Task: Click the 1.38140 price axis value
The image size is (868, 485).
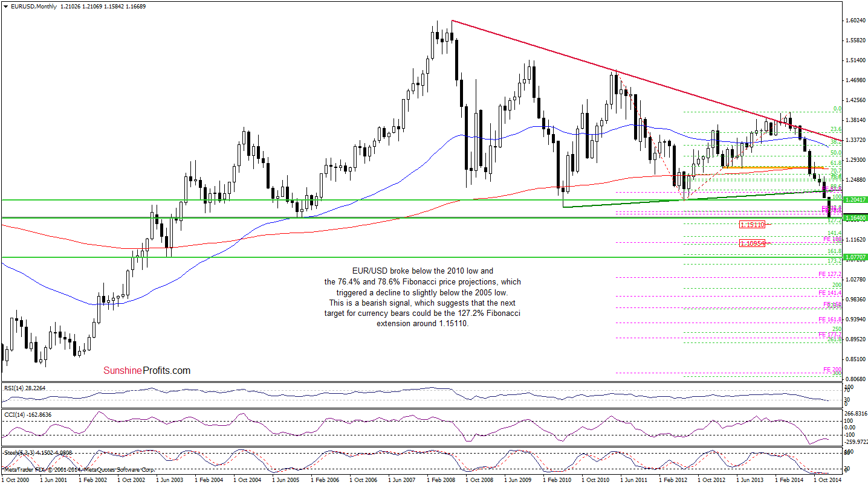Action: tap(855, 120)
